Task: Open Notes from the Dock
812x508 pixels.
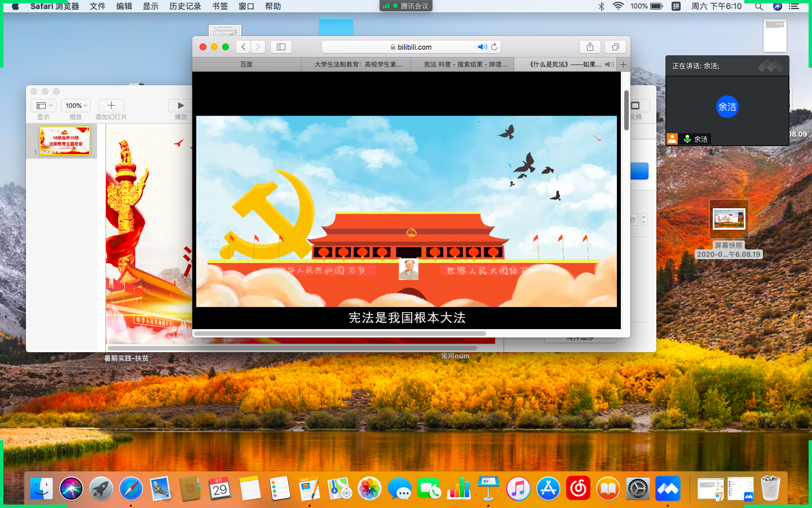Action: point(250,489)
